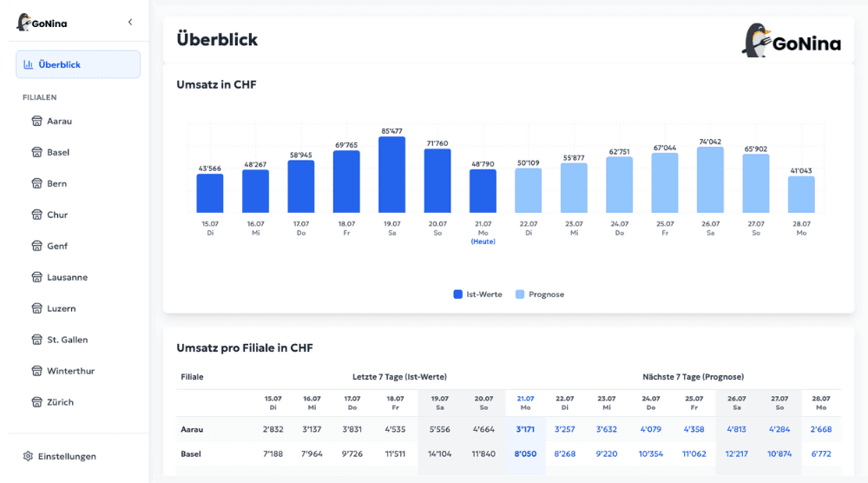Click the Überblick chart icon in sidebar

(x=29, y=64)
